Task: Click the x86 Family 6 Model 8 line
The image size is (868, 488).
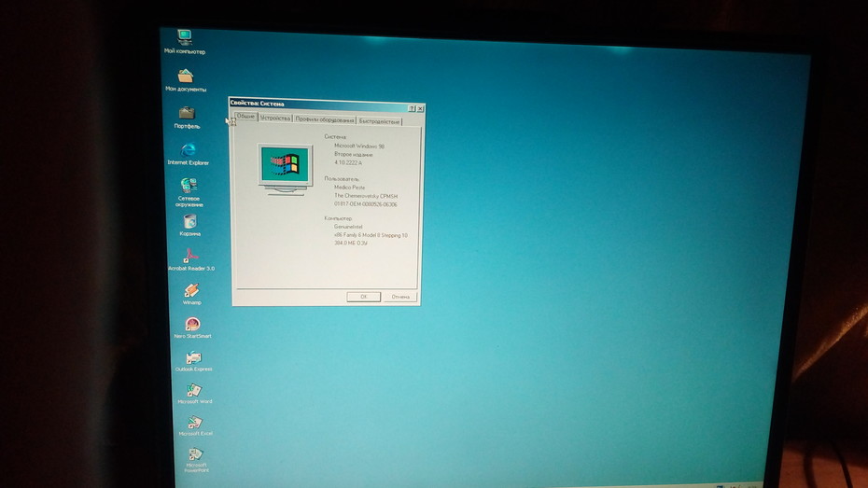Action: (x=371, y=235)
